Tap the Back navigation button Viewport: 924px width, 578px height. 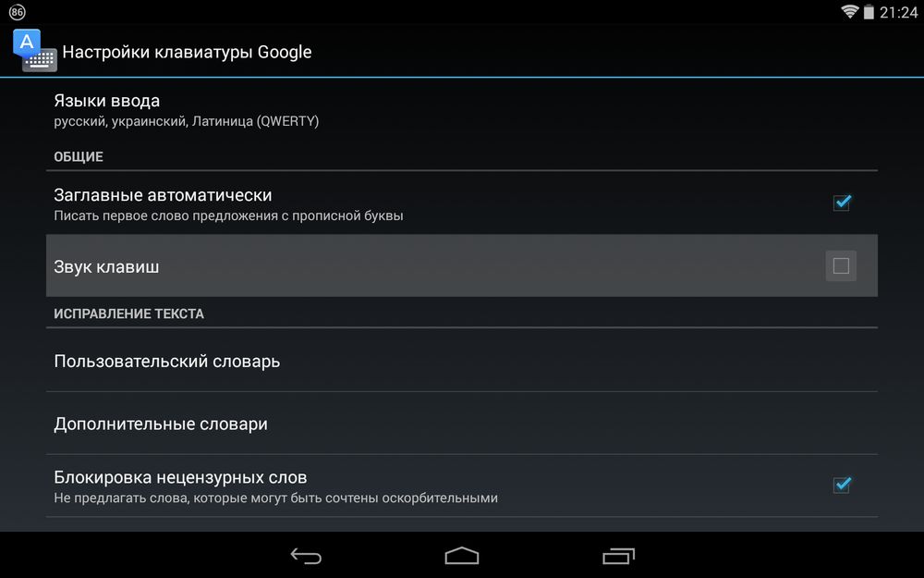click(306, 556)
